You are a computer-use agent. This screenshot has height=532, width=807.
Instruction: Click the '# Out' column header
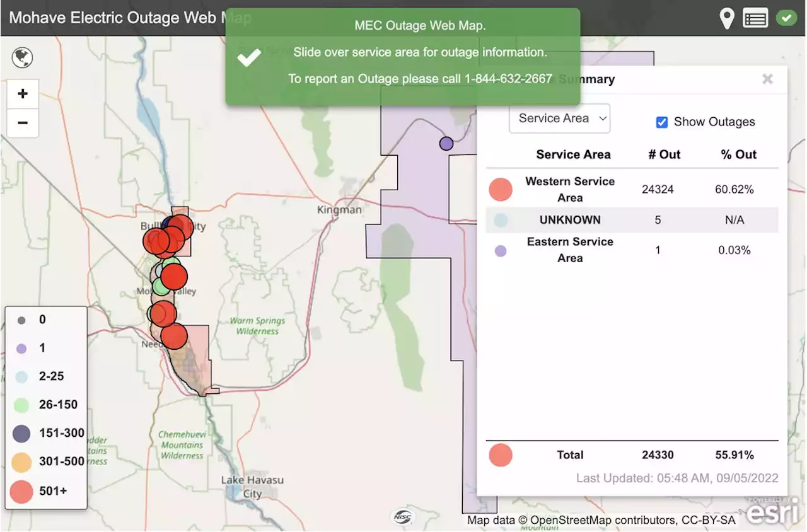[665, 154]
